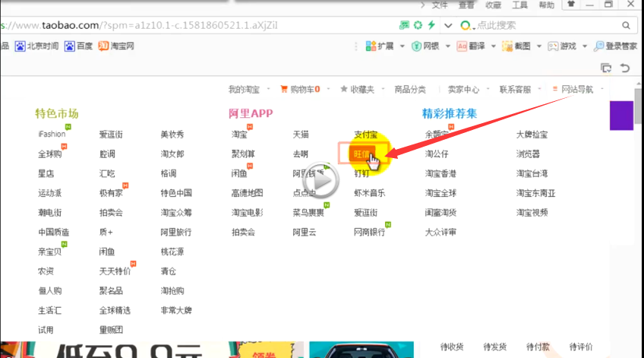
Task: Click the green page icon left of the refresh-style icon
Action: 404,25
